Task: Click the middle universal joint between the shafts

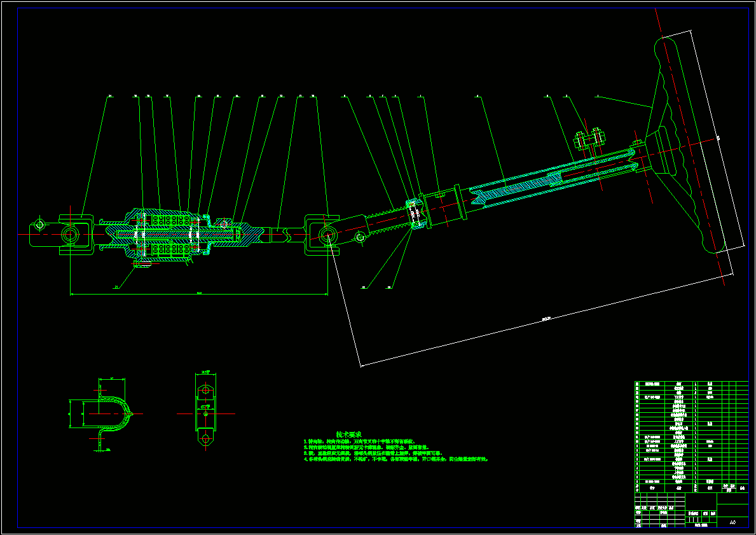Action: click(x=322, y=235)
